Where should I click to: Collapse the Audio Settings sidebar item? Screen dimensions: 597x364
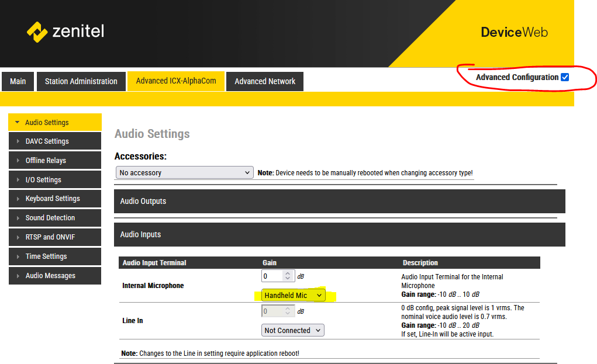pos(54,123)
